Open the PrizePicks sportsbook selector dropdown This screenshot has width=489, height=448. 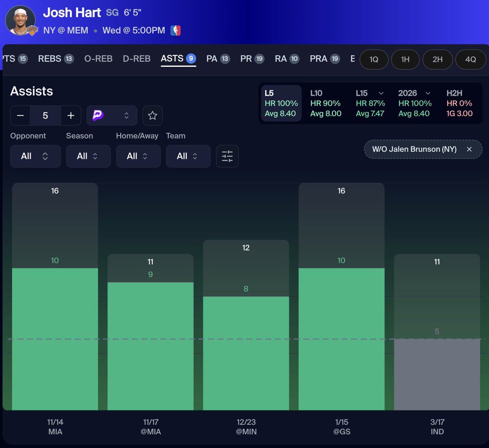click(112, 115)
